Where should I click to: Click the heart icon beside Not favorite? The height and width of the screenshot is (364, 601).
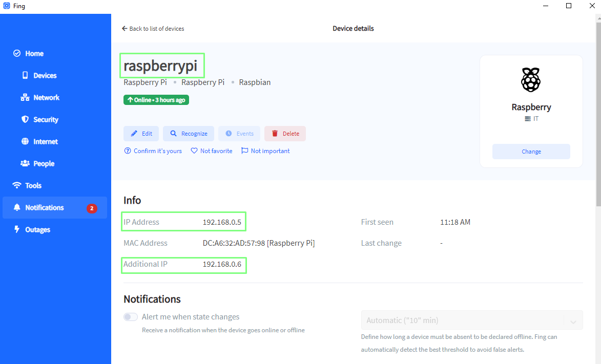[x=194, y=151]
